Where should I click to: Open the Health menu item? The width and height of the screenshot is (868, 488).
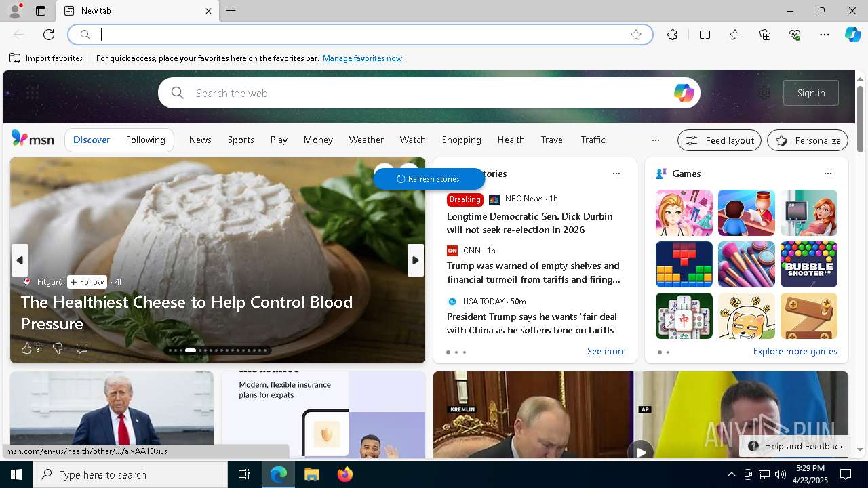click(511, 140)
